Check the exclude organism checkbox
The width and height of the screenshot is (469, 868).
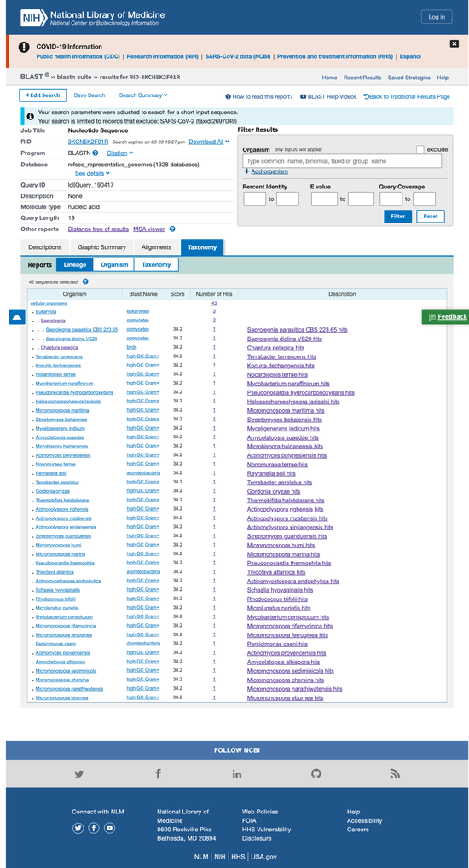(420, 149)
